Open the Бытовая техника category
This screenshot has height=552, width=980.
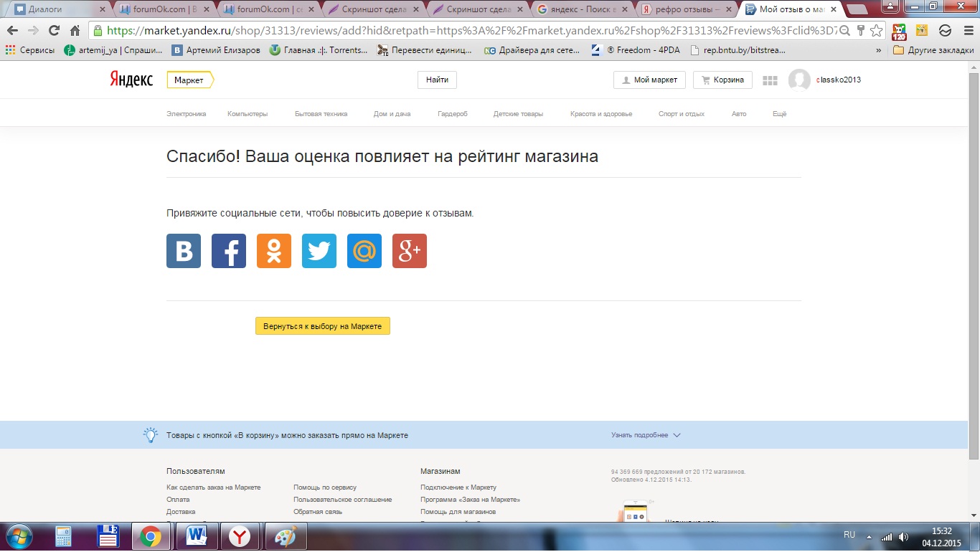pos(321,114)
